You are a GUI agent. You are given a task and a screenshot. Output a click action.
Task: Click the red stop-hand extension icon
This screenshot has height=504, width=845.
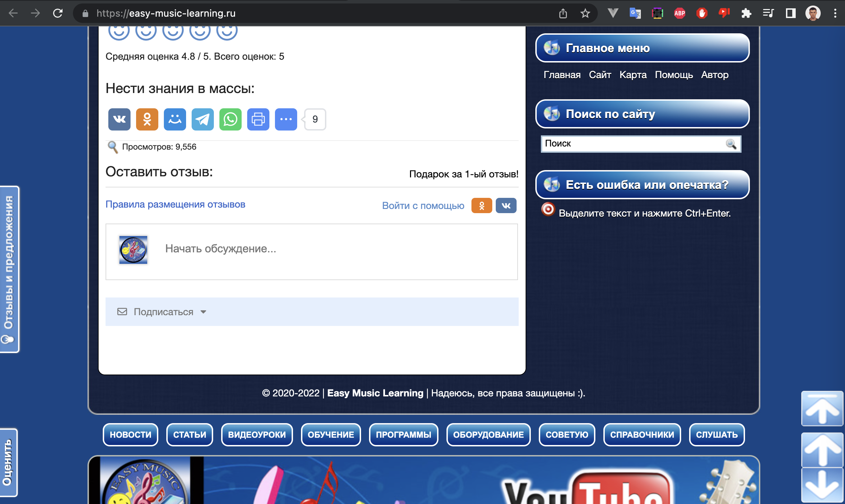(x=702, y=13)
